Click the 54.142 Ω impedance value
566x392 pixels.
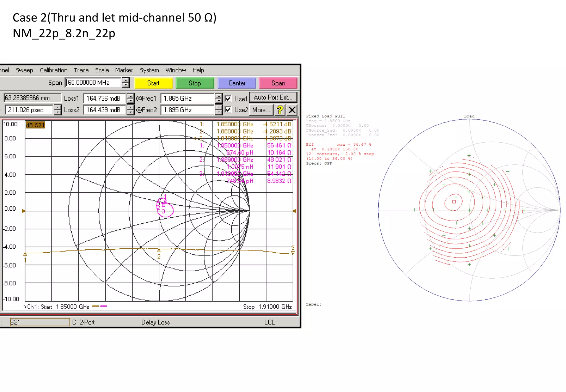click(279, 174)
